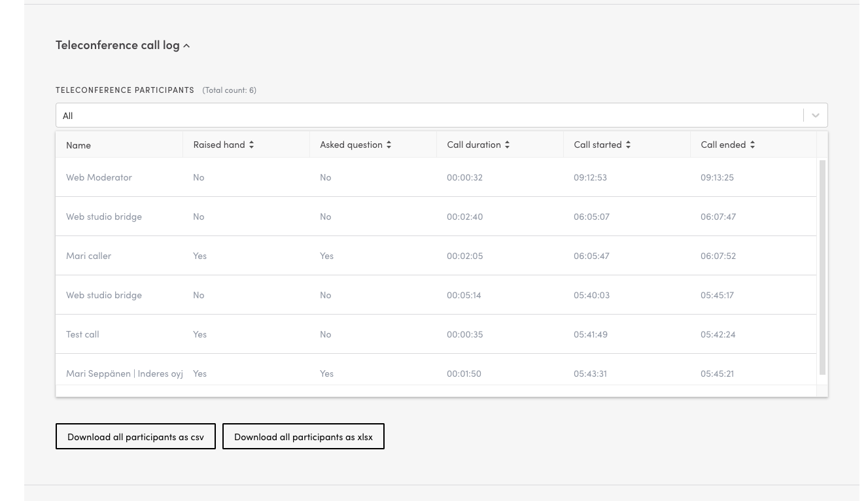Select the Mari caller row
The height and width of the screenshot is (501, 868).
pyautogui.click(x=88, y=256)
